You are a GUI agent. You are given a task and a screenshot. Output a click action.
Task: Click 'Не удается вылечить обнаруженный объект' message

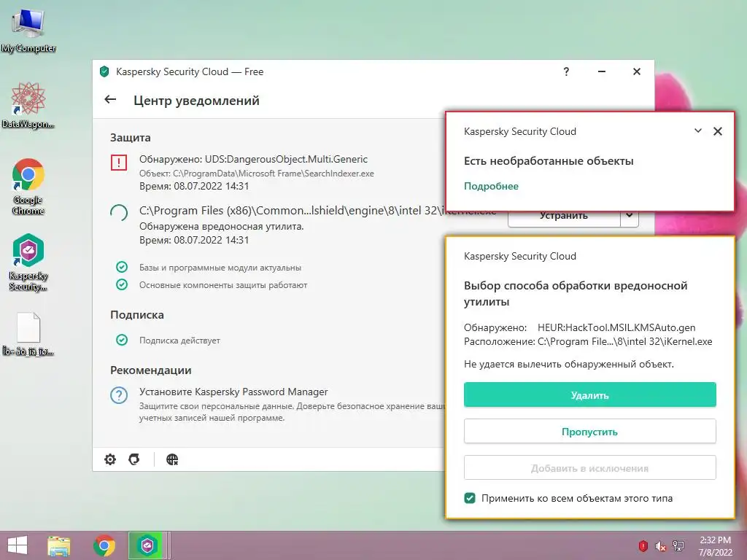pyautogui.click(x=569, y=365)
